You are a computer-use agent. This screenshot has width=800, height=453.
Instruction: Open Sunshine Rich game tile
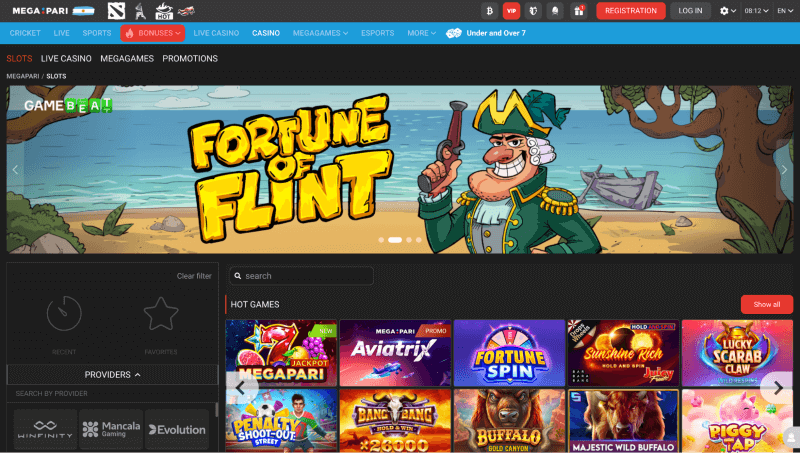pyautogui.click(x=623, y=353)
